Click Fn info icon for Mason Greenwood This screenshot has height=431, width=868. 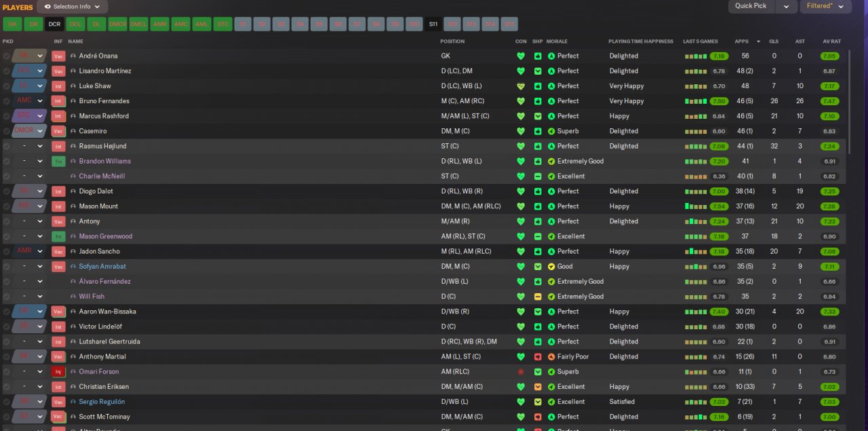[58, 236]
